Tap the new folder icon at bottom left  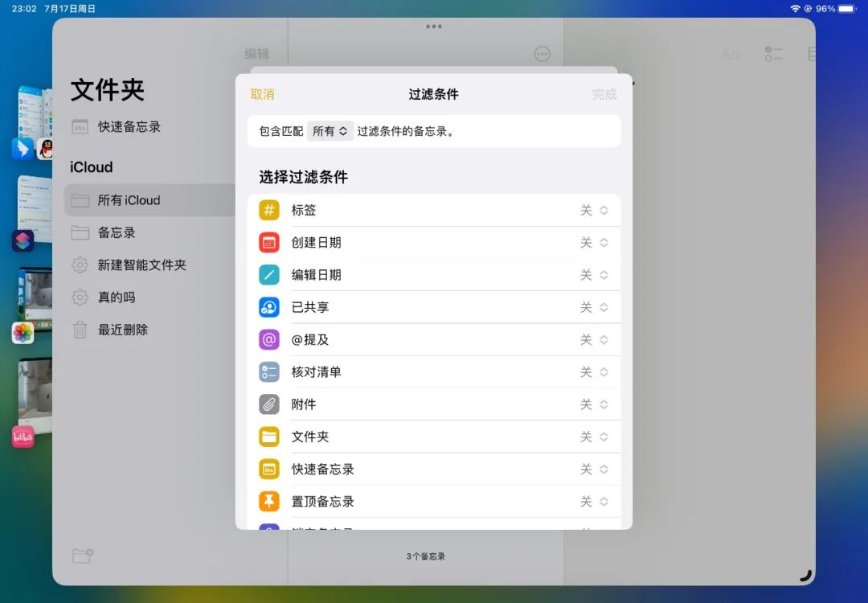click(x=81, y=555)
